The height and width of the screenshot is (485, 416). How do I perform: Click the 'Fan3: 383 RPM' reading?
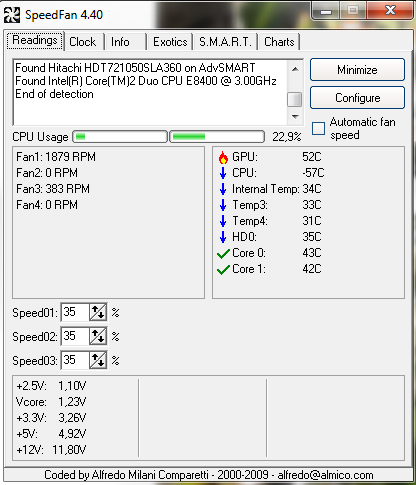53,189
